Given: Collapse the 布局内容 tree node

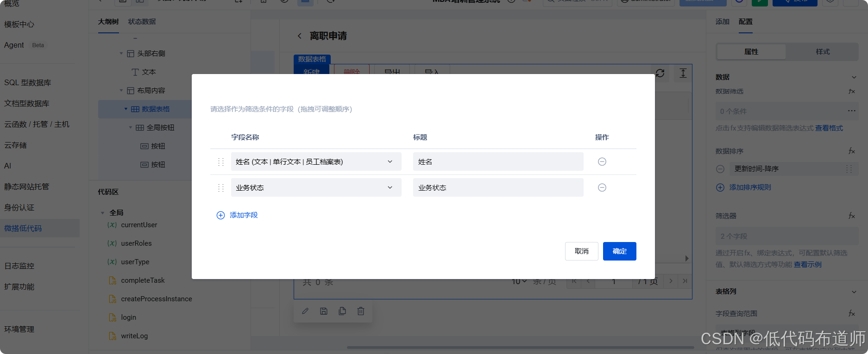Looking at the screenshot, I should point(121,91).
